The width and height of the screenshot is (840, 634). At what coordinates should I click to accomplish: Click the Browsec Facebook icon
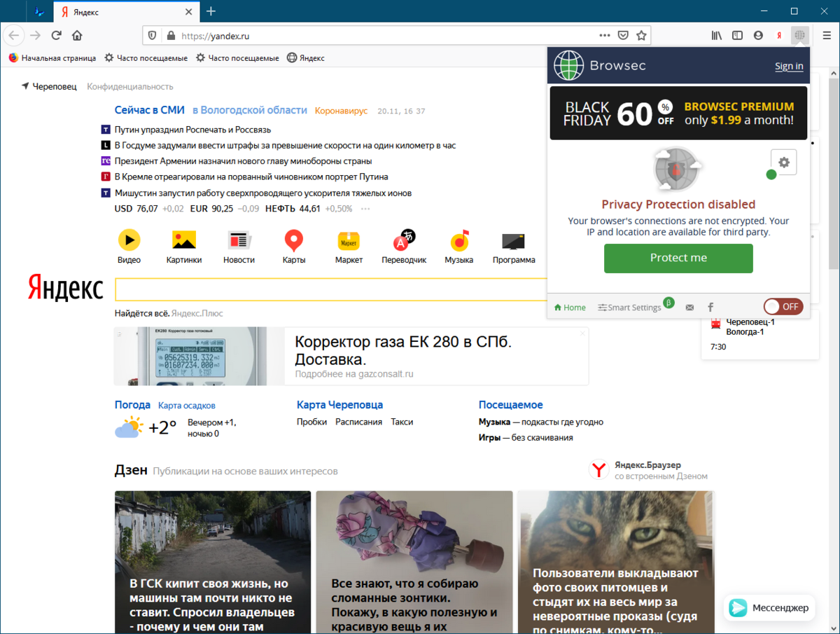tap(710, 307)
